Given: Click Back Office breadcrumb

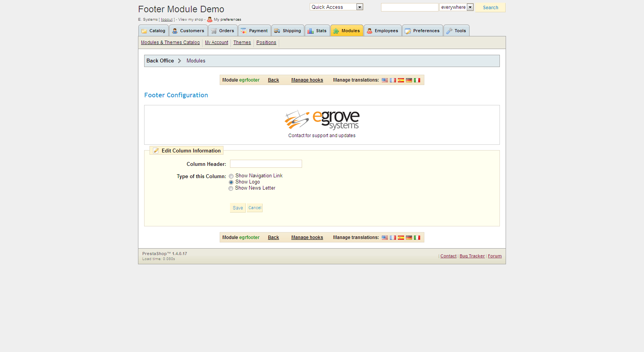Looking at the screenshot, I should pos(160,61).
